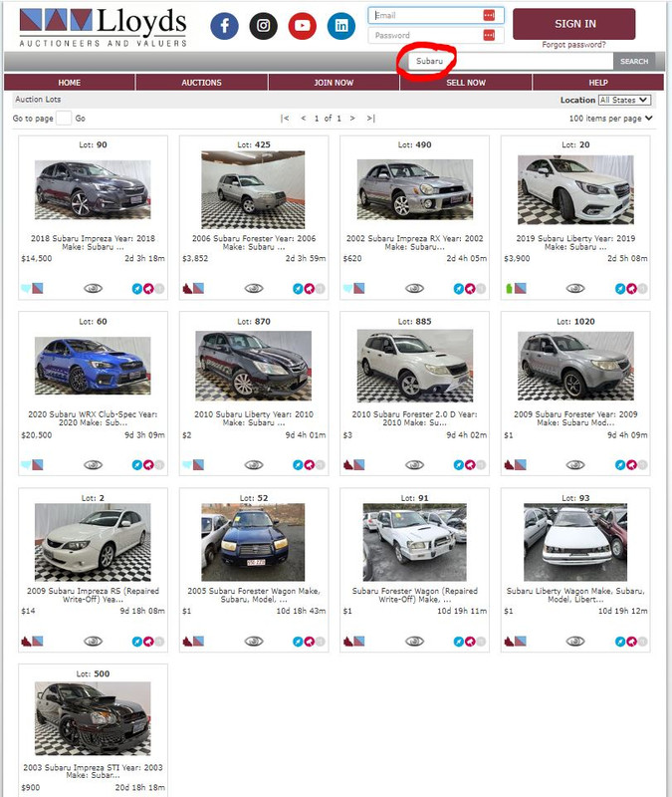Viewport: 672px width, 797px height.
Task: Click blue pin icon on Lot 870
Action: coord(298,464)
